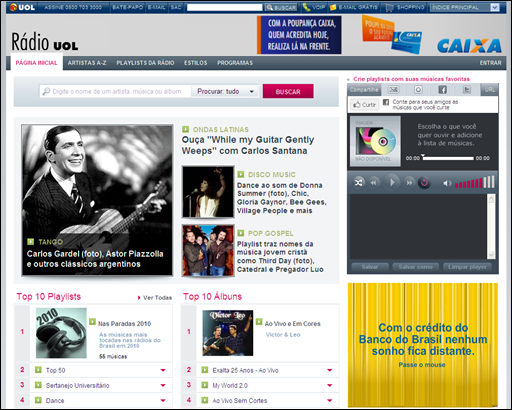Adjust the pink volume level bars

(475, 182)
